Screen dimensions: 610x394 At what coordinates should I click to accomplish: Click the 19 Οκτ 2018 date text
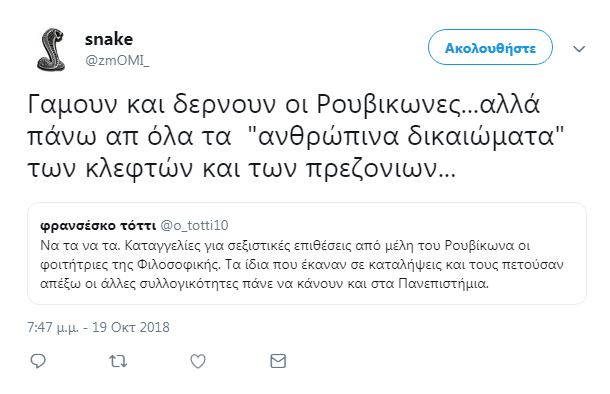[131, 327]
